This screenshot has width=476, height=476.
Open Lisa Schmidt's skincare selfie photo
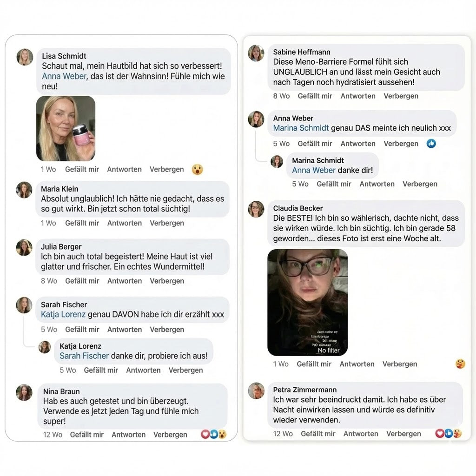[x=66, y=128]
